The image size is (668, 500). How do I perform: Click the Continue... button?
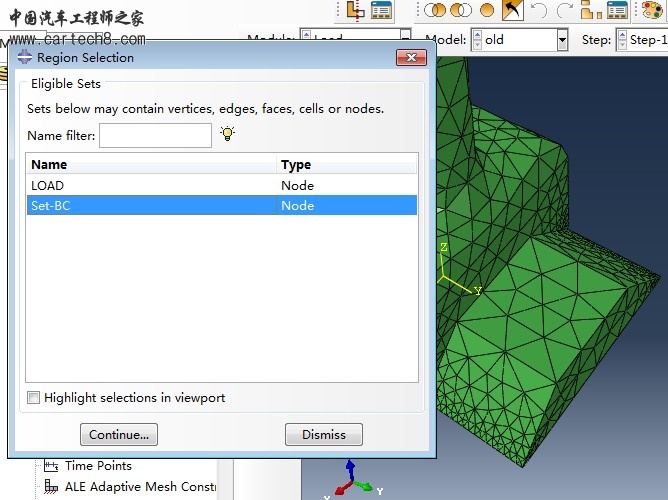click(118, 435)
